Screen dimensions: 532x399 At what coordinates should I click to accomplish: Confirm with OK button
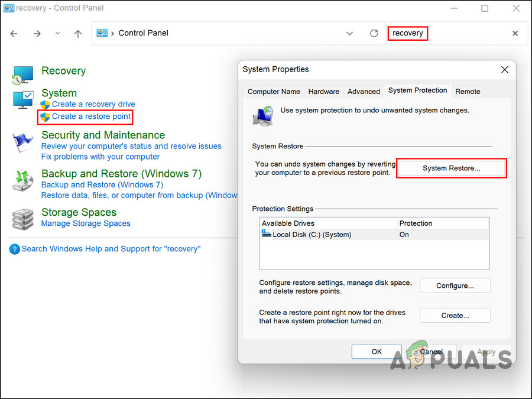377,352
